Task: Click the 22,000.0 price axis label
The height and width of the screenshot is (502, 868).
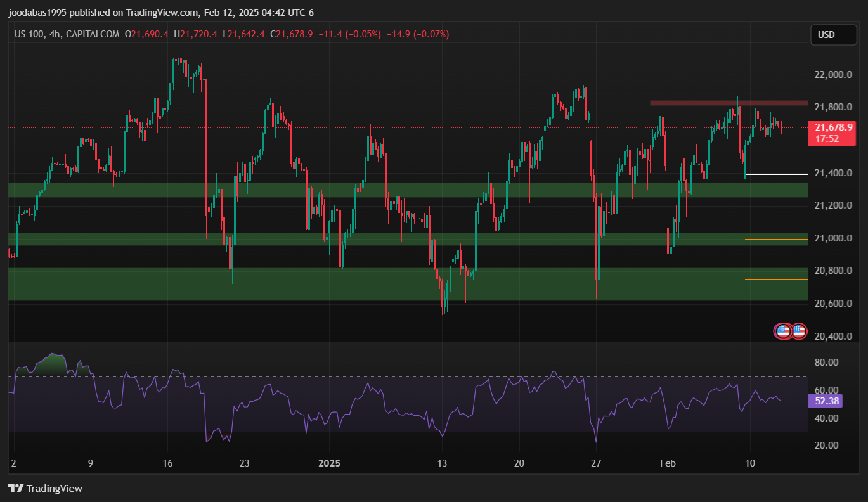Action: point(833,75)
